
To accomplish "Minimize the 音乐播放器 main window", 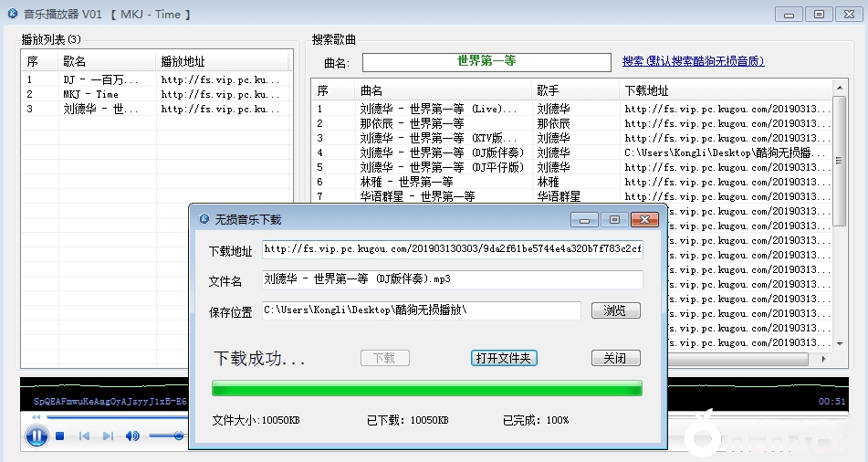I will coord(789,15).
